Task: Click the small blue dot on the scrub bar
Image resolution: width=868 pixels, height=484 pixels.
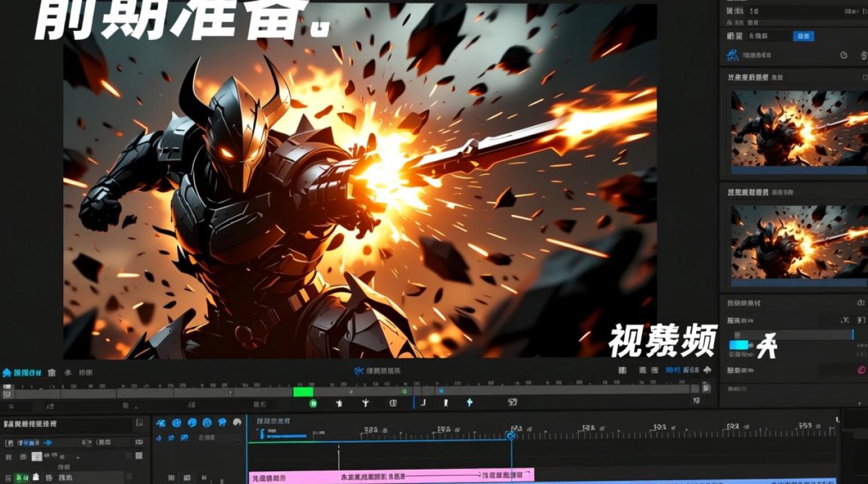Action: 441,391
